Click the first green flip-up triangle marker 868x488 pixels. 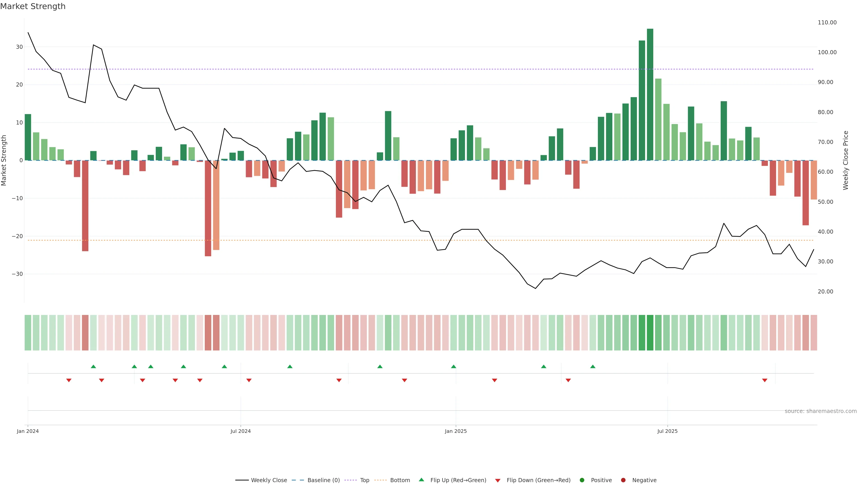coord(93,366)
